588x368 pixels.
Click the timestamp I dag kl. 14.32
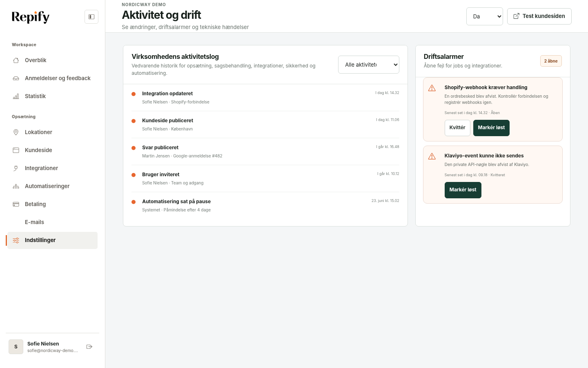click(x=387, y=93)
